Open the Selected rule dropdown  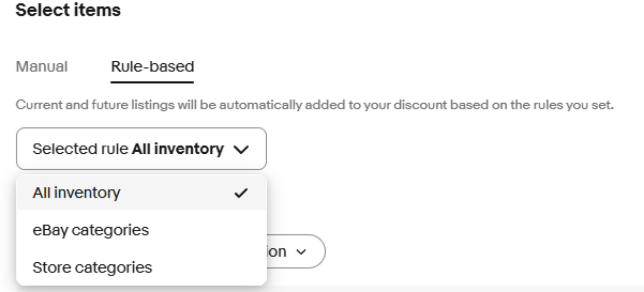(x=141, y=149)
